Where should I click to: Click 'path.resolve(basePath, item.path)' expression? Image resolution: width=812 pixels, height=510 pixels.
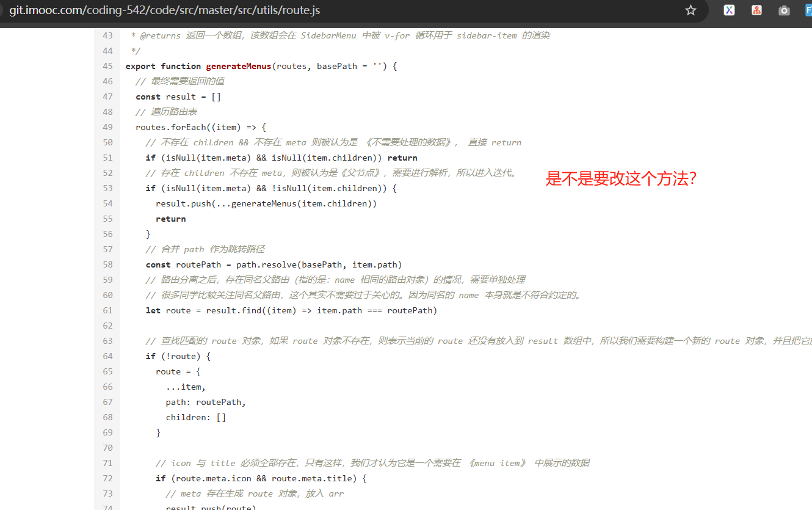[x=319, y=264]
